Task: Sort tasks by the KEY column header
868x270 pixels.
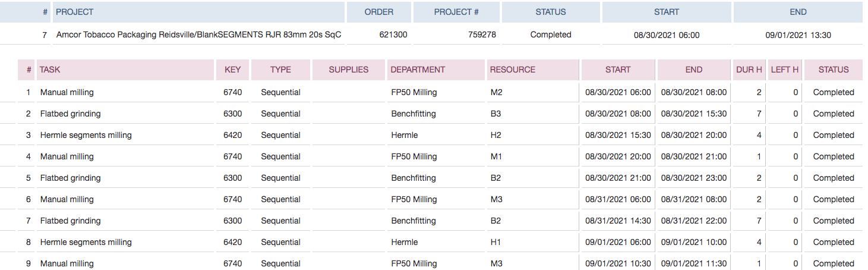Action: coord(233,70)
